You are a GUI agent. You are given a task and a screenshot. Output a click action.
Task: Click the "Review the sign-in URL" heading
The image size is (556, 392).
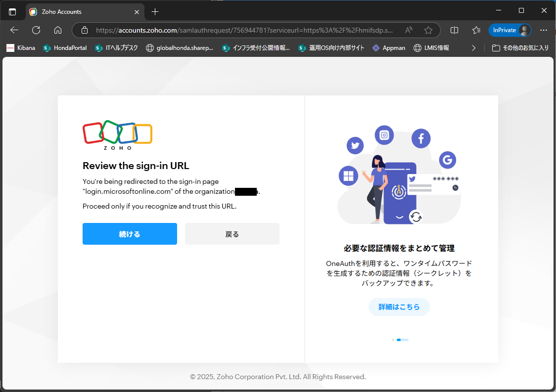[136, 166]
